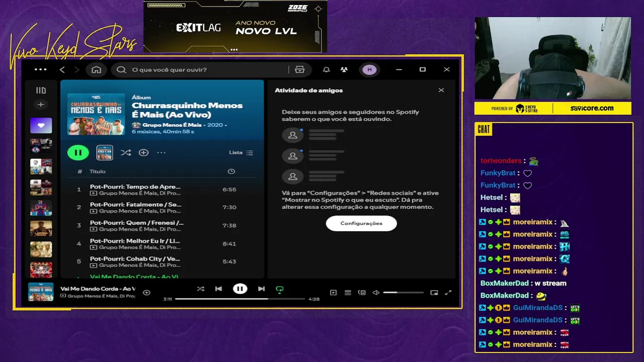The image size is (644, 362).
Task: Open the 'Lista' view options dropdown
Action: pyautogui.click(x=241, y=152)
